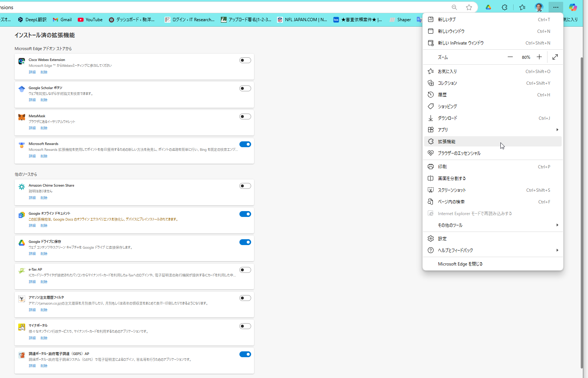588x378 pixels.
Task: Click the Copilot icon in the toolbar
Action: pos(573,7)
